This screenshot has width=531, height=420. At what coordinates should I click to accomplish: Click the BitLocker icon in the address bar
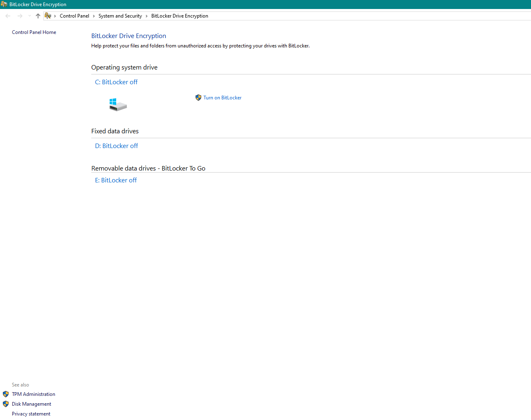(x=48, y=16)
